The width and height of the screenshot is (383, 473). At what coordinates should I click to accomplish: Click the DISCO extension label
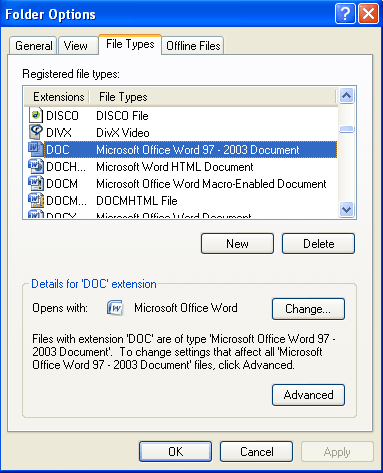(62, 116)
